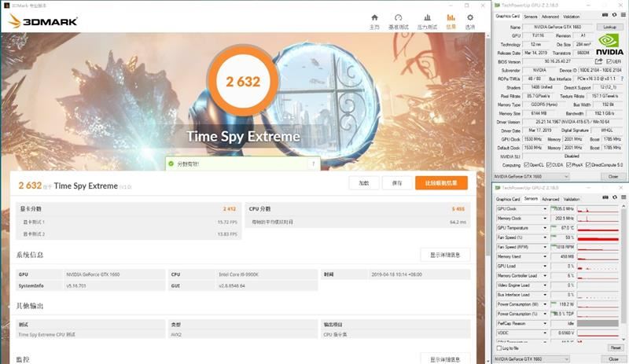Image resolution: width=629 pixels, height=364 pixels.
Task: Click GPU-Z sensors list vertical scrollbar
Action: (623, 264)
